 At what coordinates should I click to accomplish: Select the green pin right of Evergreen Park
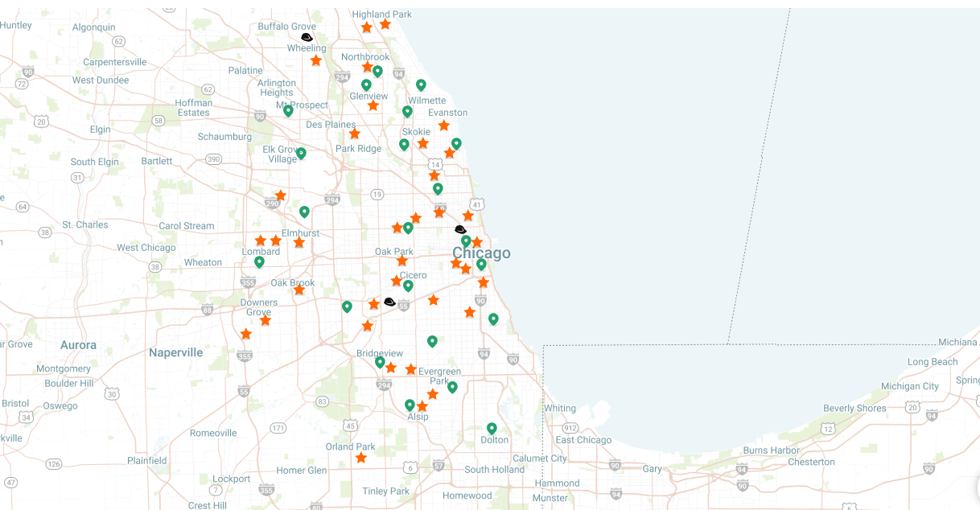(x=452, y=387)
